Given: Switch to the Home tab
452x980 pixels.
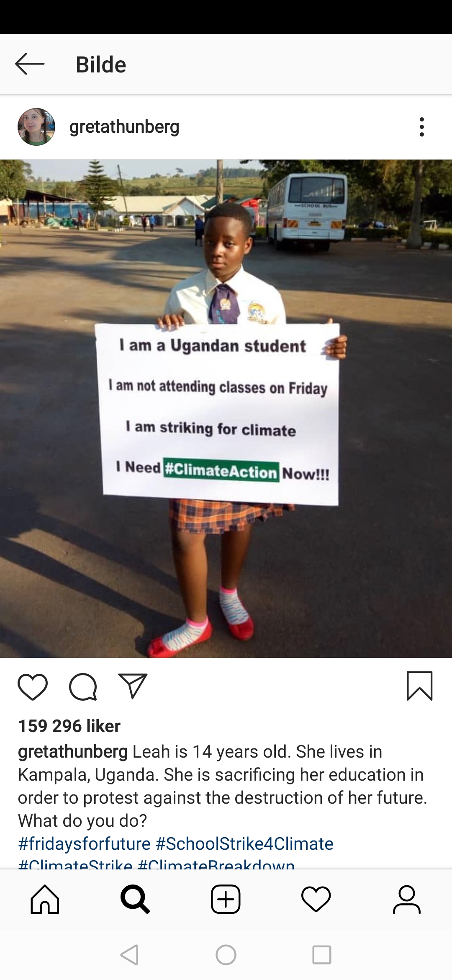Looking at the screenshot, I should pos(45,899).
